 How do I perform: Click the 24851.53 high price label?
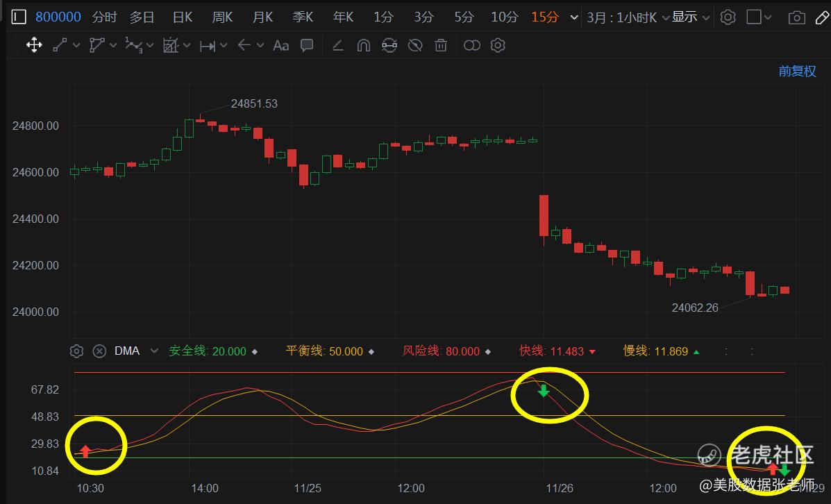coord(254,104)
